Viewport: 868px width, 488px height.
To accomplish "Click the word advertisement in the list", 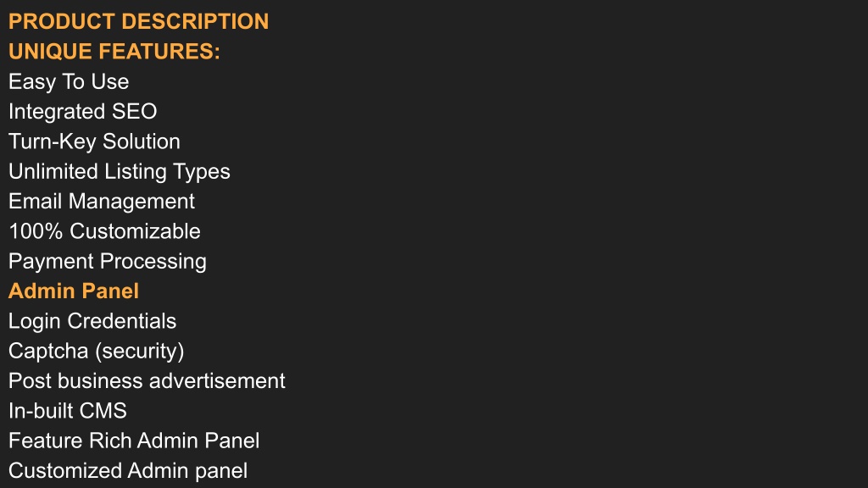I will tap(217, 380).
